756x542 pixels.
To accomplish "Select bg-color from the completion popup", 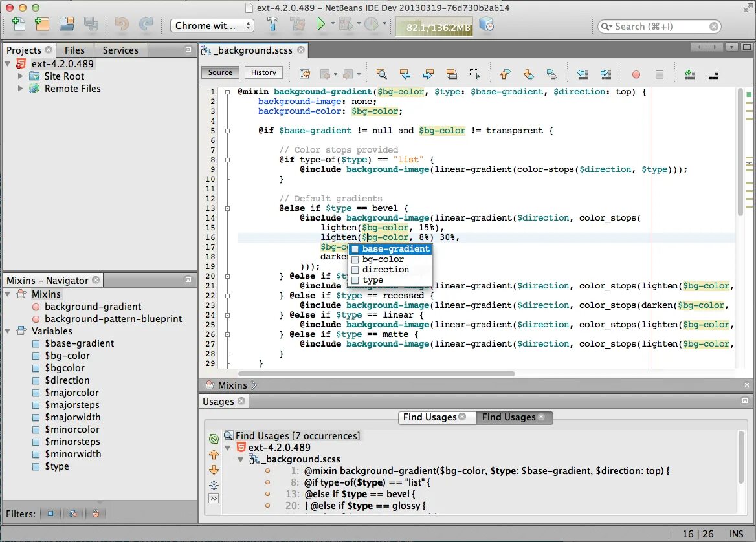I will 383,259.
